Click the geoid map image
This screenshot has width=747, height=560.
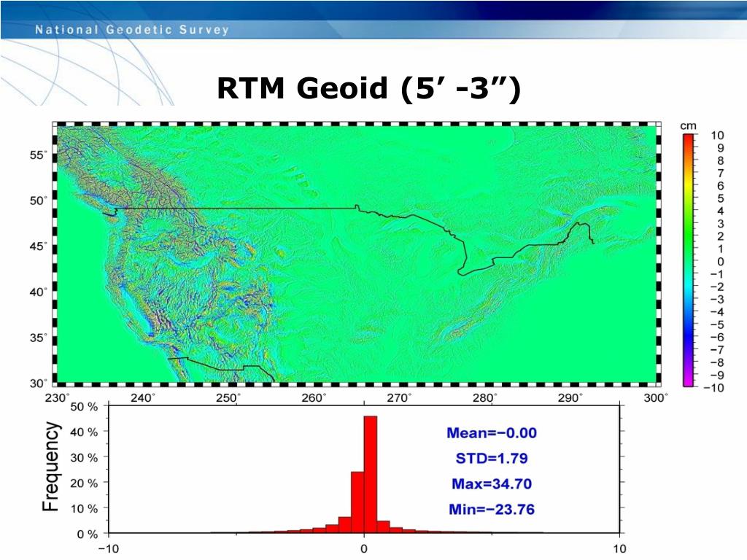click(357, 254)
